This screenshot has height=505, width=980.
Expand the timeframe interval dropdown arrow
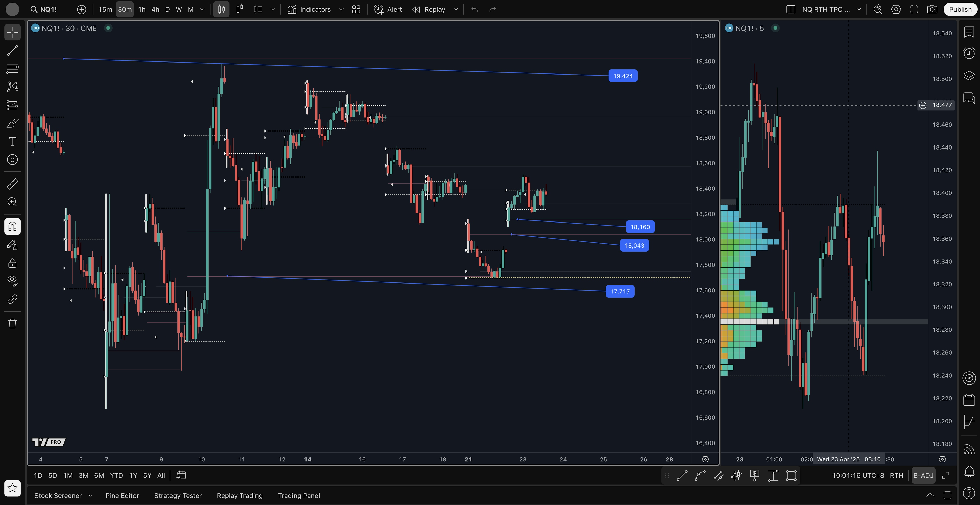coord(202,9)
